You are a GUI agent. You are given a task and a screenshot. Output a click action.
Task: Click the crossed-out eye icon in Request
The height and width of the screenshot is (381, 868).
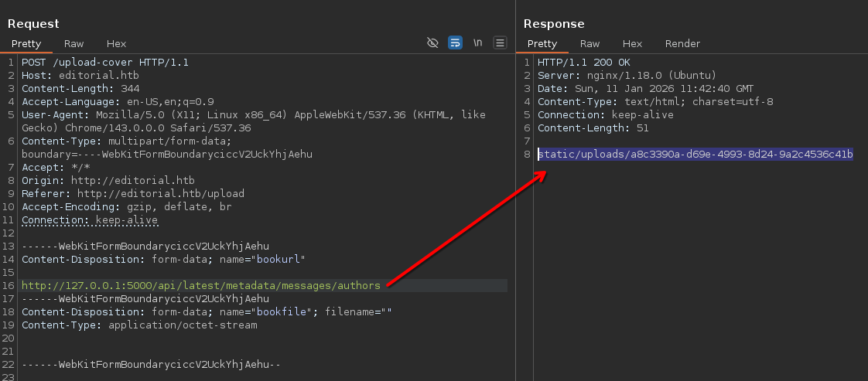[433, 43]
